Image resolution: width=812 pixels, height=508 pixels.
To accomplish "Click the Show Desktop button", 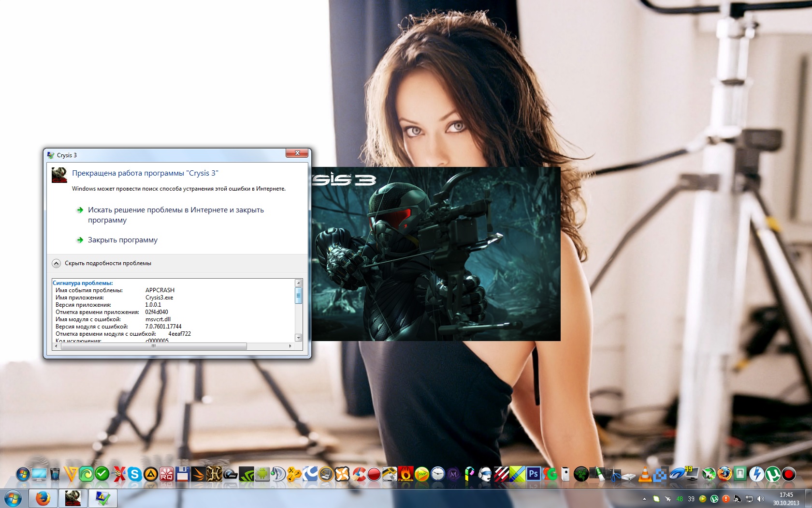I will pyautogui.click(x=809, y=499).
